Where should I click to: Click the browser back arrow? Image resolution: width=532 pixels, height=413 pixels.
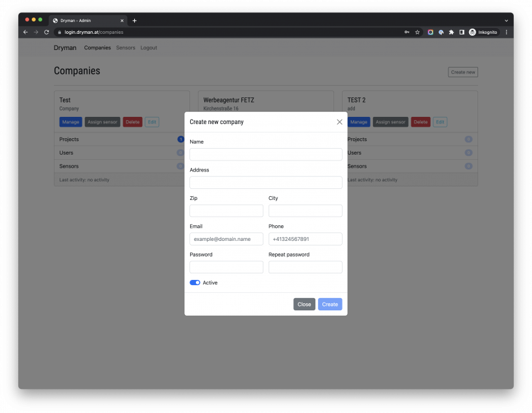click(x=26, y=32)
